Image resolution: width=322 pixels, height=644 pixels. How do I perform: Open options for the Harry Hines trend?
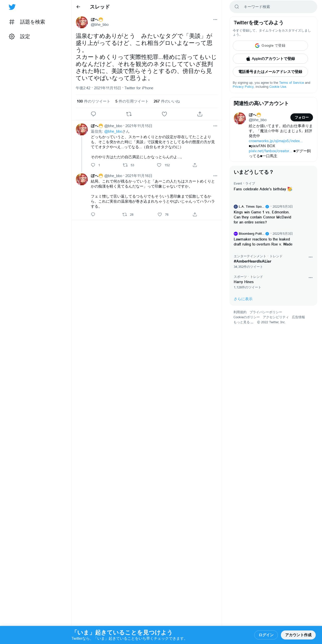[x=310, y=278]
